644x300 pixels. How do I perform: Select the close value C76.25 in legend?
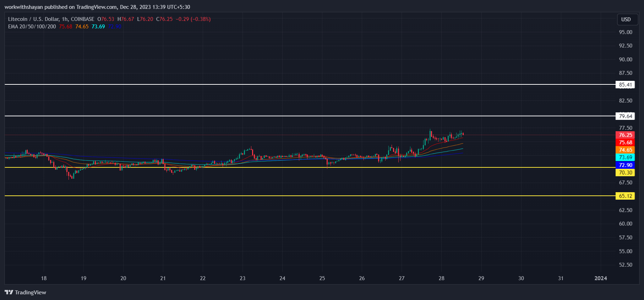coord(164,19)
